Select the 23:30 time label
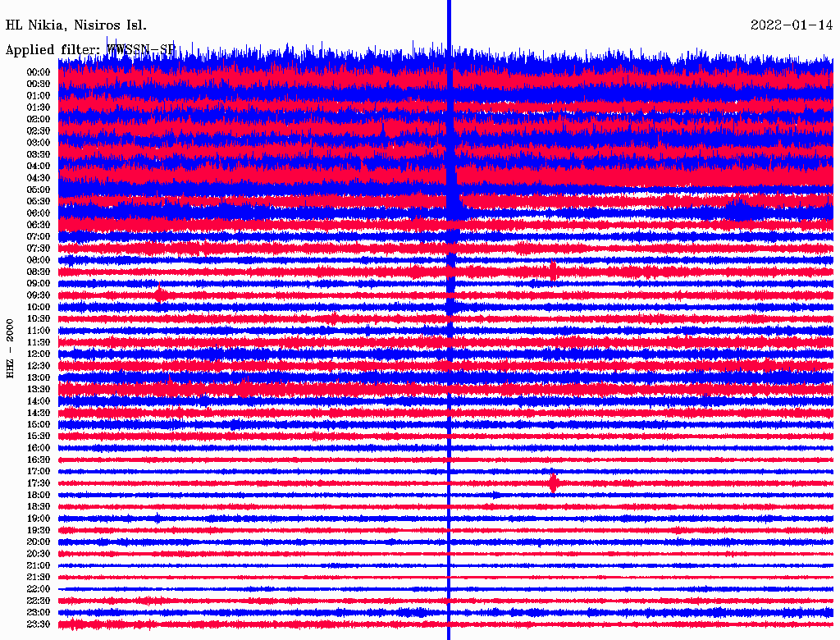 [39, 624]
